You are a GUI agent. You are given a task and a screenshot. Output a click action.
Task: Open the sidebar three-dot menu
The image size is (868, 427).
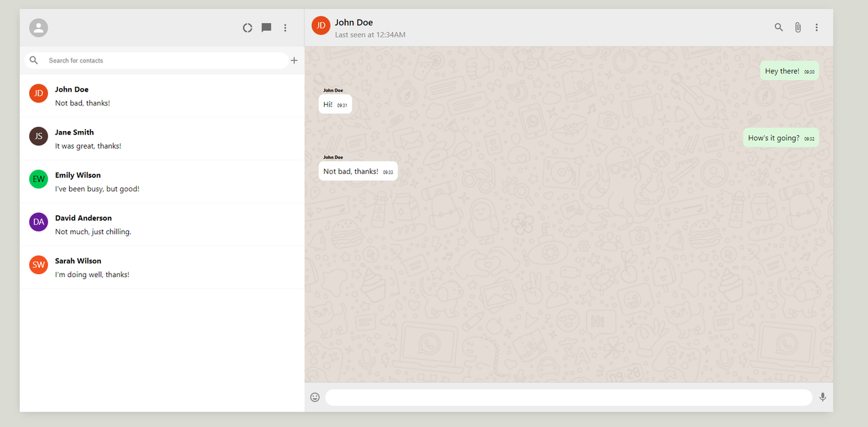(285, 28)
